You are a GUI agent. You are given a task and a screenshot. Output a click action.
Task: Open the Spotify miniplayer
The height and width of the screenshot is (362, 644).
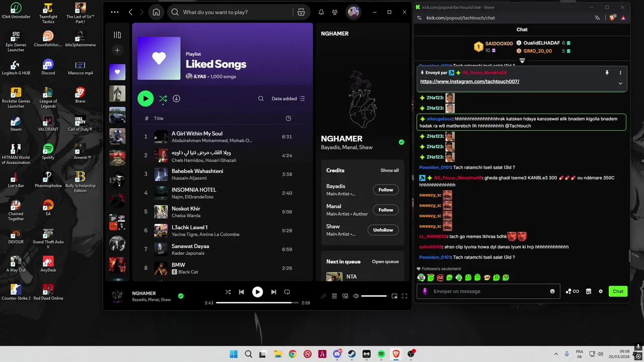coord(394,296)
